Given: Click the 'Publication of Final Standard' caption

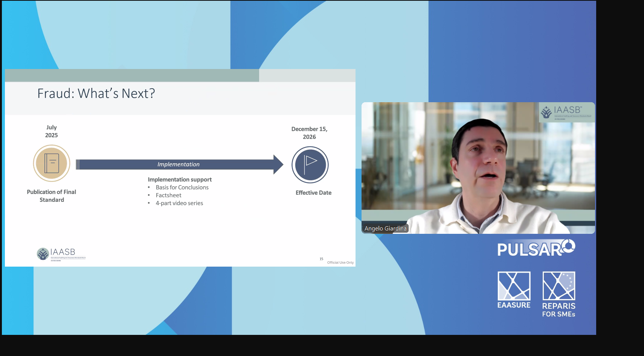Looking at the screenshot, I should [x=52, y=196].
